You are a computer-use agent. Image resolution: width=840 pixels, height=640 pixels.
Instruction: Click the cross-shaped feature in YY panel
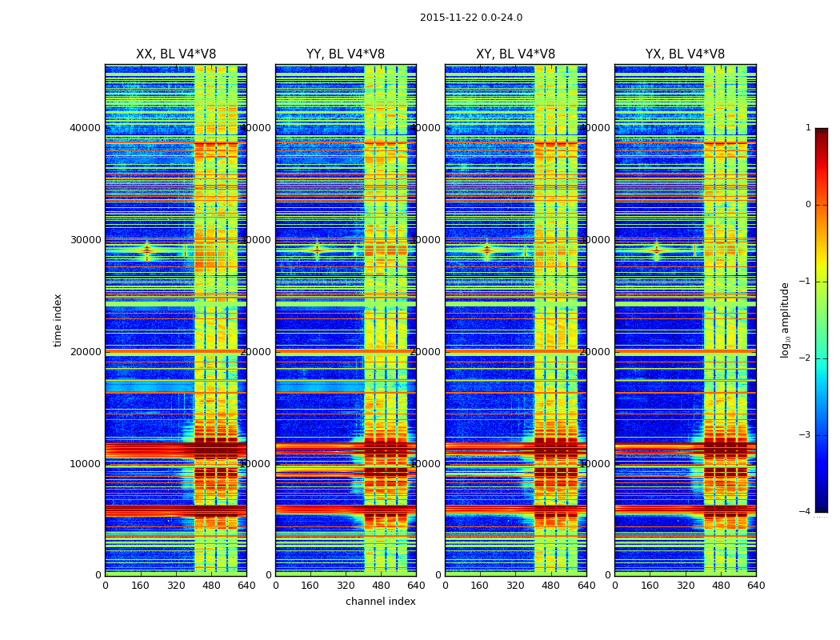click(x=317, y=250)
